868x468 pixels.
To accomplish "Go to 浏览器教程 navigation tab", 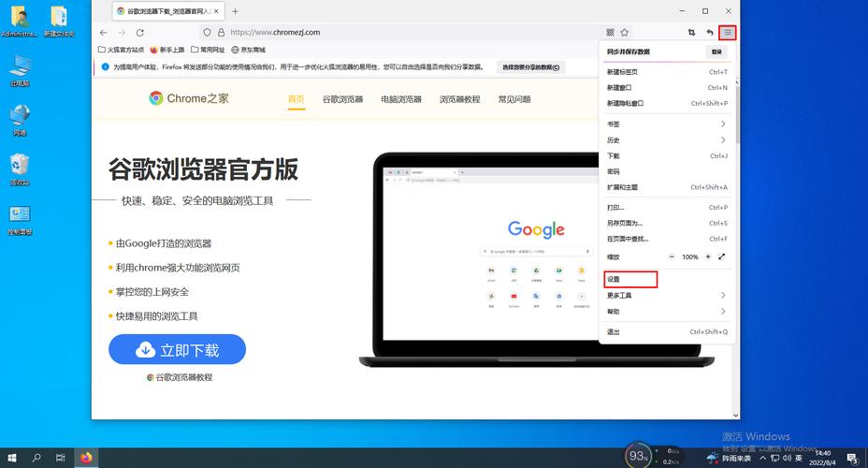I will click(460, 99).
